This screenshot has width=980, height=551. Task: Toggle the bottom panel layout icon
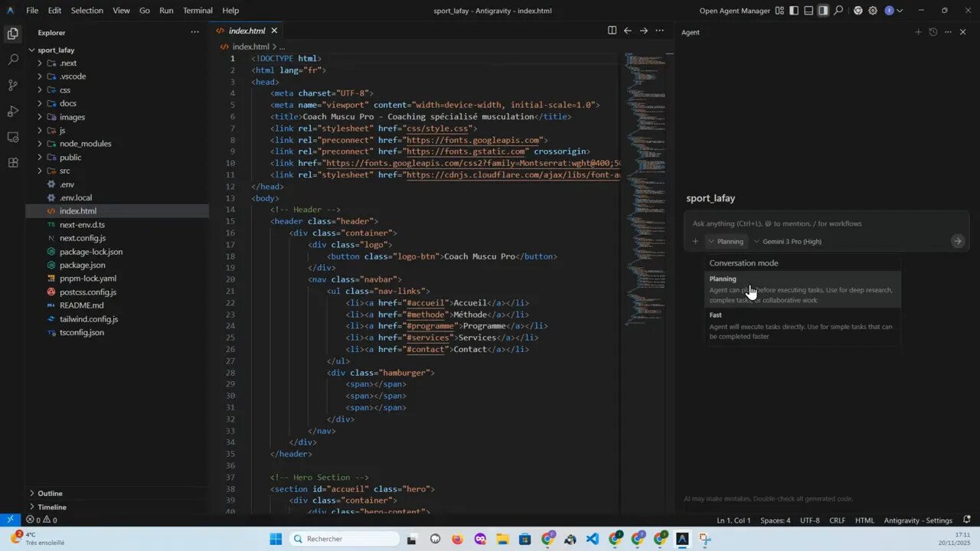(808, 10)
